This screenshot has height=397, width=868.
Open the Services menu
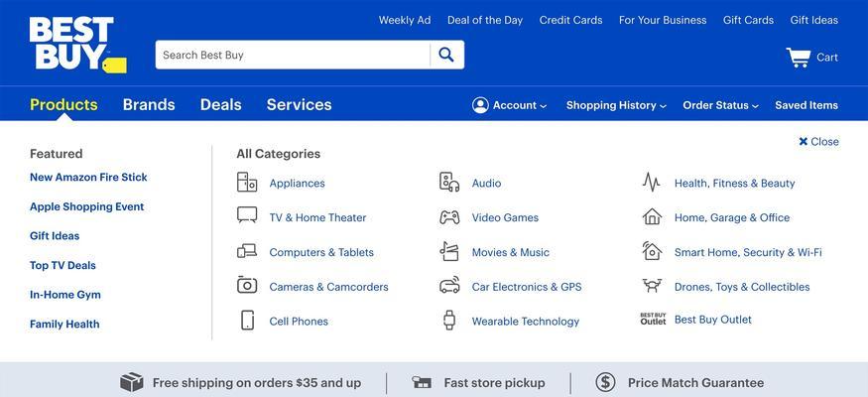tap(299, 104)
